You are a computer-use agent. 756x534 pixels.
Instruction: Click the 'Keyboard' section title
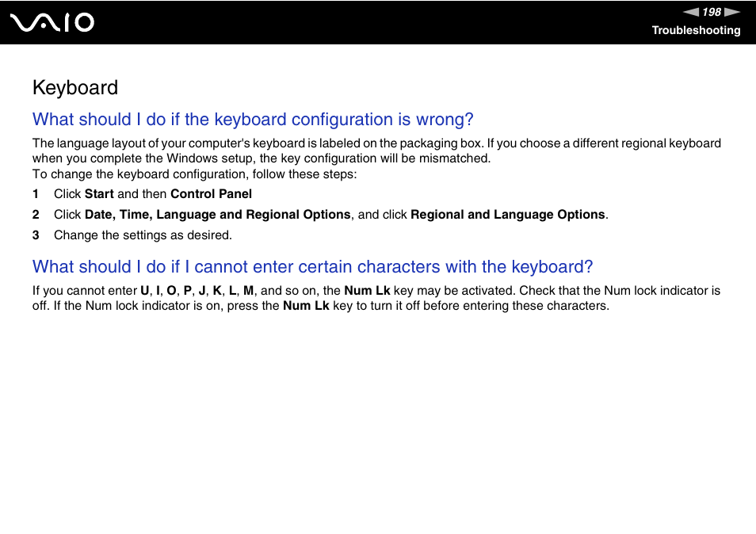(75, 88)
